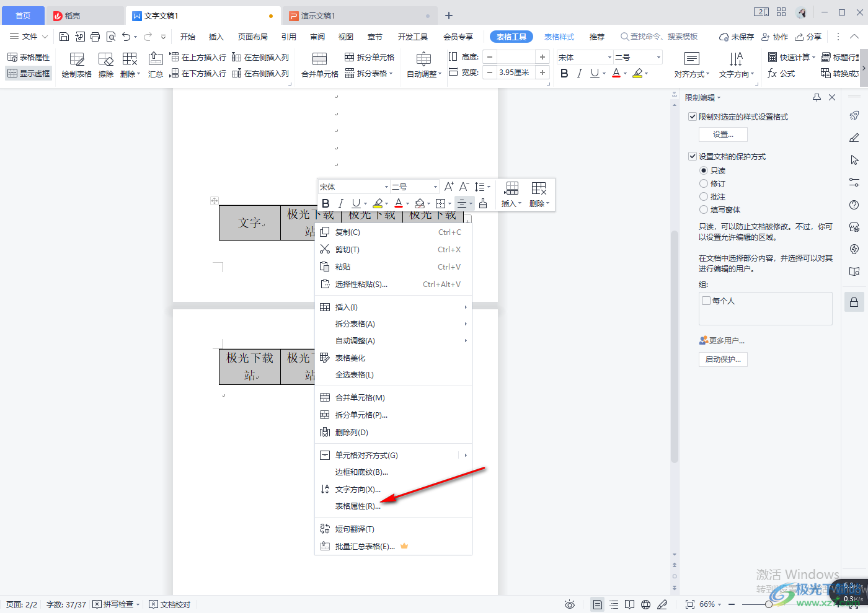
Task: Switch to web layout globe icon
Action: (645, 604)
